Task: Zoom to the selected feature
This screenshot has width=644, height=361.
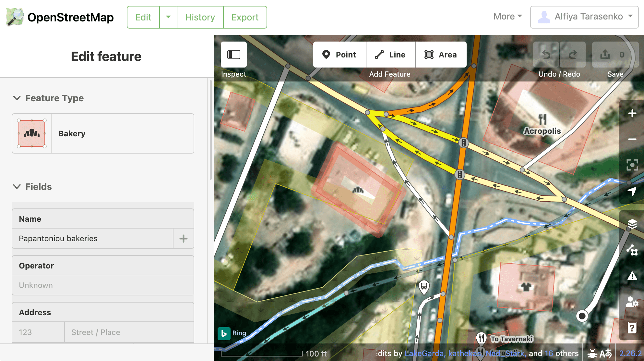Action: [632, 165]
